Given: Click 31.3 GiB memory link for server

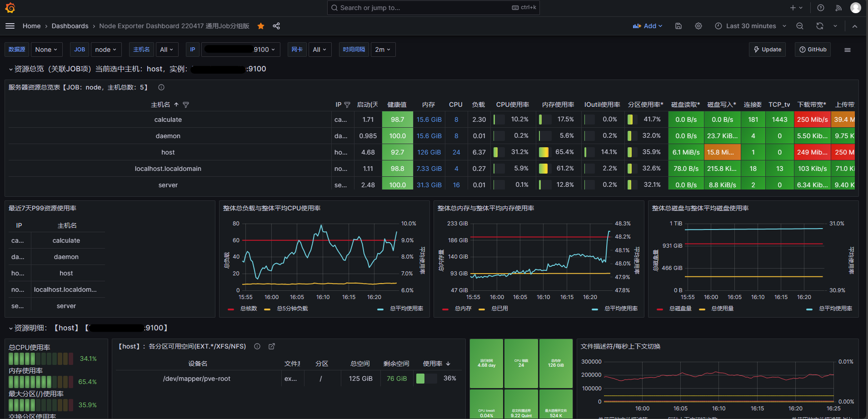Looking at the screenshot, I should 429,185.
